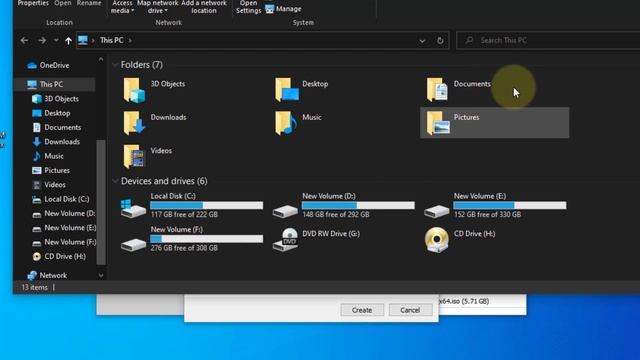
Task: Open Pictures in the sidebar
Action: coord(51,170)
